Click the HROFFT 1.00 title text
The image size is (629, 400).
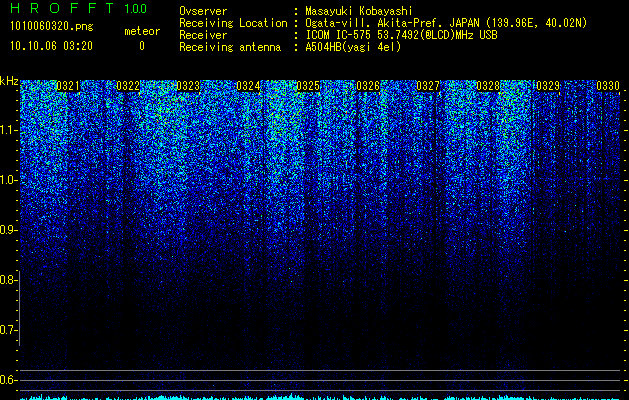[x=79, y=8]
